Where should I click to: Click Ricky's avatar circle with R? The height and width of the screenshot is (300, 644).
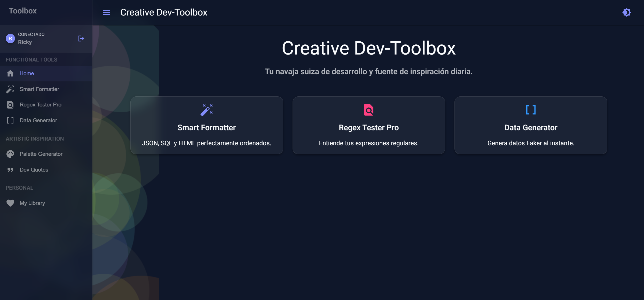click(x=10, y=39)
